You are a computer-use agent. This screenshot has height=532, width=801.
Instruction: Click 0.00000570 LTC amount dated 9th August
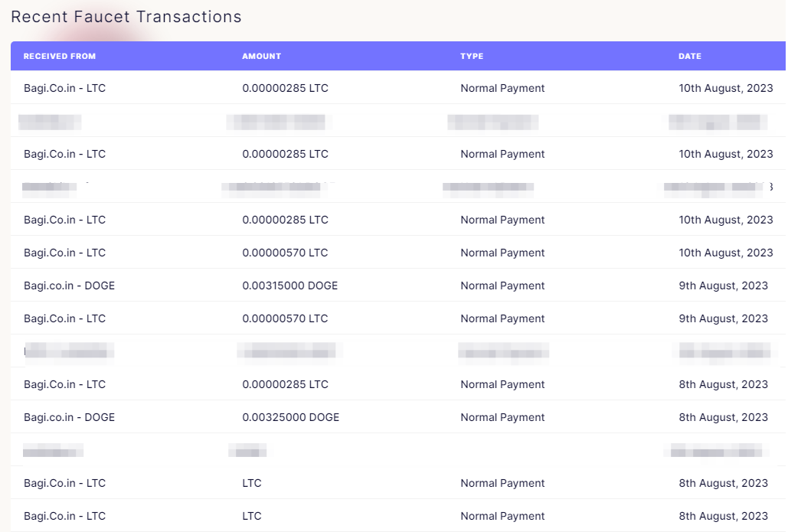point(285,318)
